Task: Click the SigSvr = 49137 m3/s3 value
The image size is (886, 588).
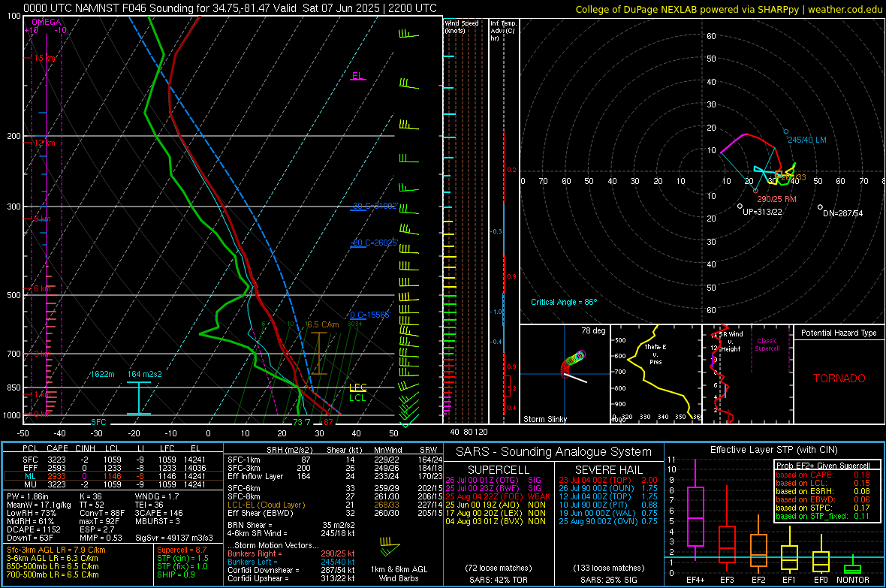Action: [174, 538]
